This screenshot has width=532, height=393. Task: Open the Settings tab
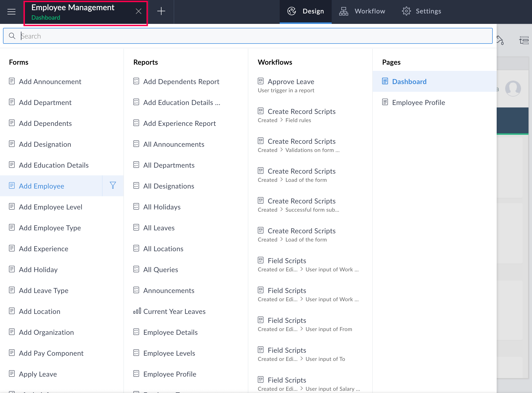[422, 11]
